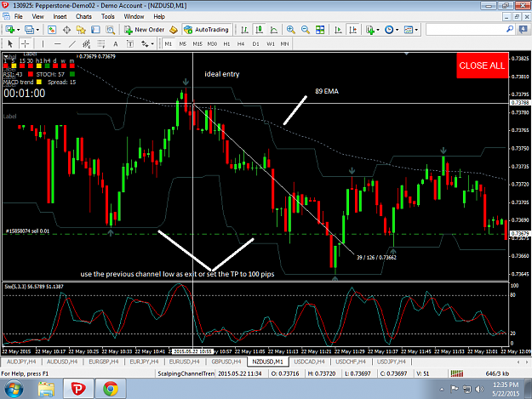Open the Charts menu
532x399 pixels.
[x=83, y=16]
